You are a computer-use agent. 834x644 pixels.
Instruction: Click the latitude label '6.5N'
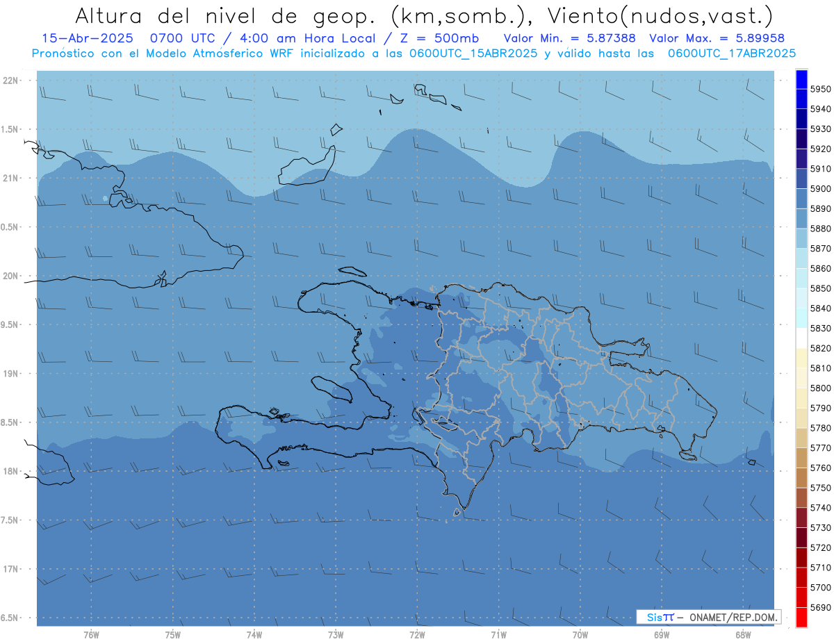point(10,618)
